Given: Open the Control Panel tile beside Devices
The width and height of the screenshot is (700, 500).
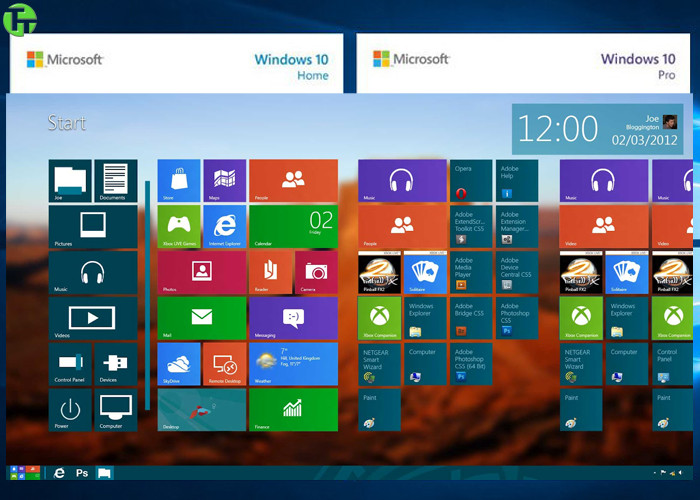Looking at the screenshot, I should [70, 364].
